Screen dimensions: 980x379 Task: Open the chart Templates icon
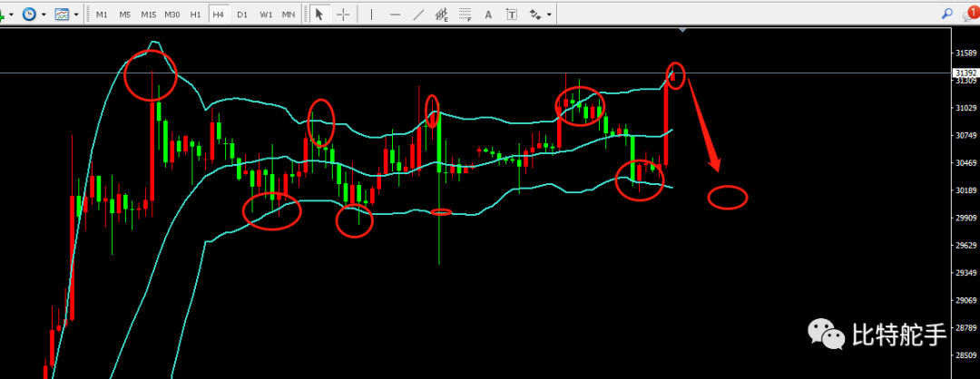click(62, 14)
